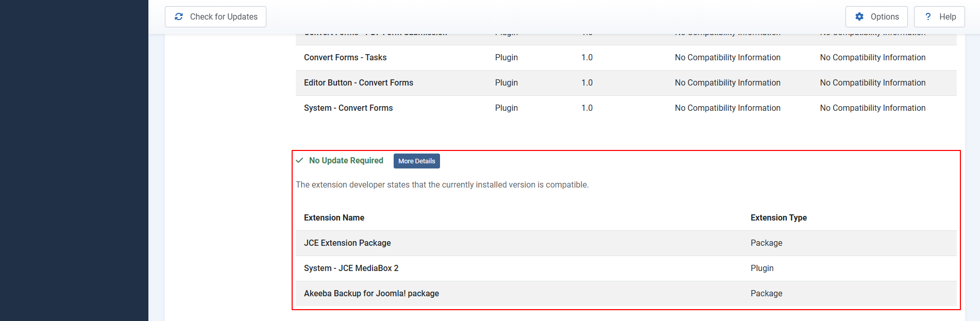Click the question mark icon in Help
Image resolution: width=980 pixels, height=321 pixels.
click(x=928, y=17)
